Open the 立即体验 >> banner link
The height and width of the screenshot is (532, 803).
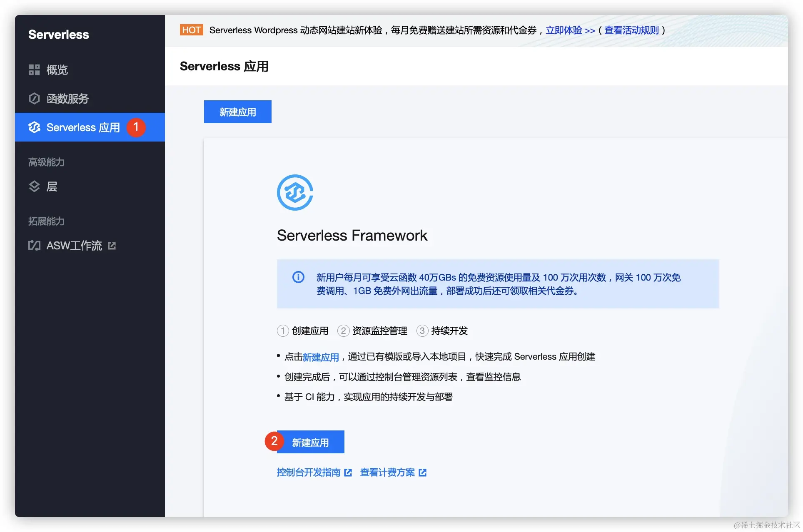[570, 30]
